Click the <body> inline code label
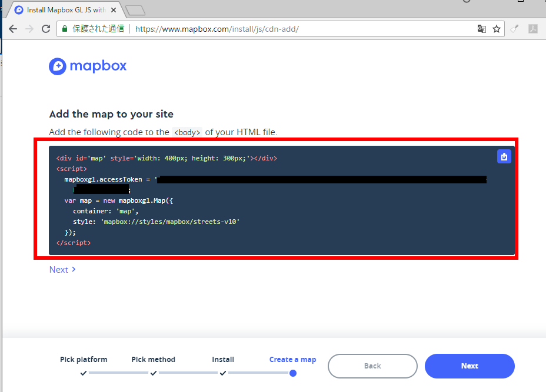Viewport: 546px width, 392px height. coord(187,132)
